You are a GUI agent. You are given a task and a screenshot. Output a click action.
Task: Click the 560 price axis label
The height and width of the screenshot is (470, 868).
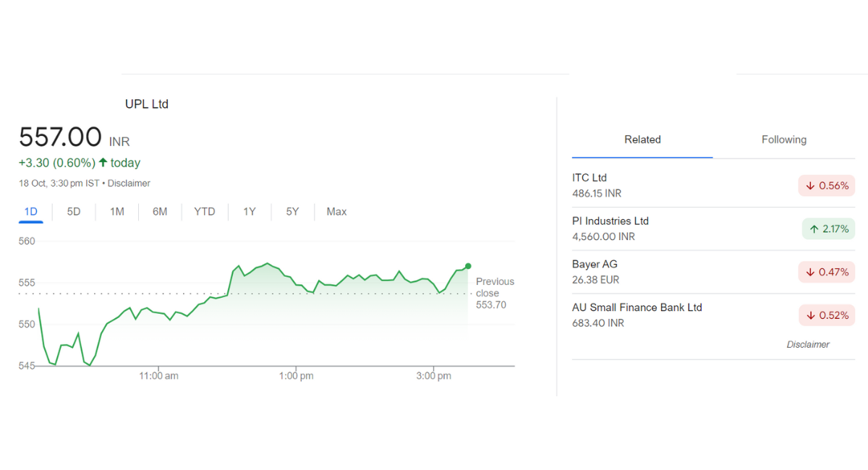[x=27, y=242]
